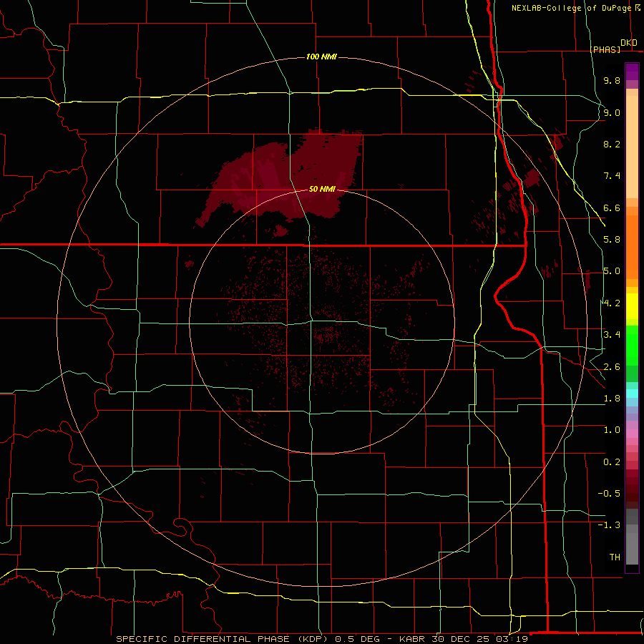Viewport: 644px width, 644px height.
Task: Click the 30 DEC 25 03:19 timestamp
Action: (479, 639)
